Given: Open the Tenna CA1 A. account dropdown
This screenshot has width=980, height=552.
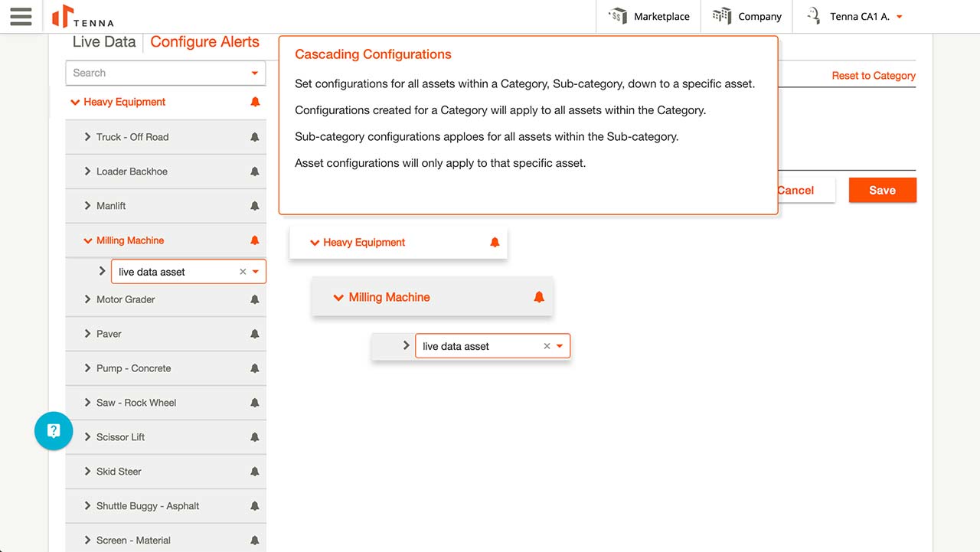Looking at the screenshot, I should pos(899,17).
